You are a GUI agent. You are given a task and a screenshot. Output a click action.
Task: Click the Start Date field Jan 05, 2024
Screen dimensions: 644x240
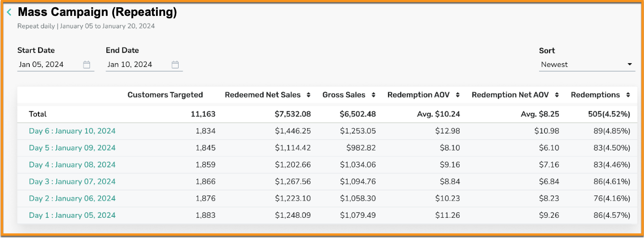(56, 65)
